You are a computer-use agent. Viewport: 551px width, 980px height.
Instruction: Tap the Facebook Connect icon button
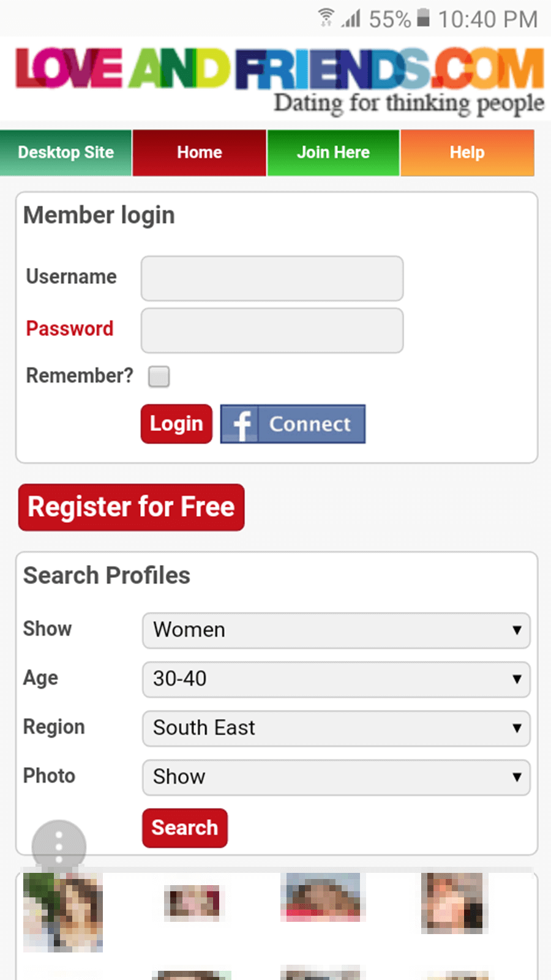tap(293, 424)
